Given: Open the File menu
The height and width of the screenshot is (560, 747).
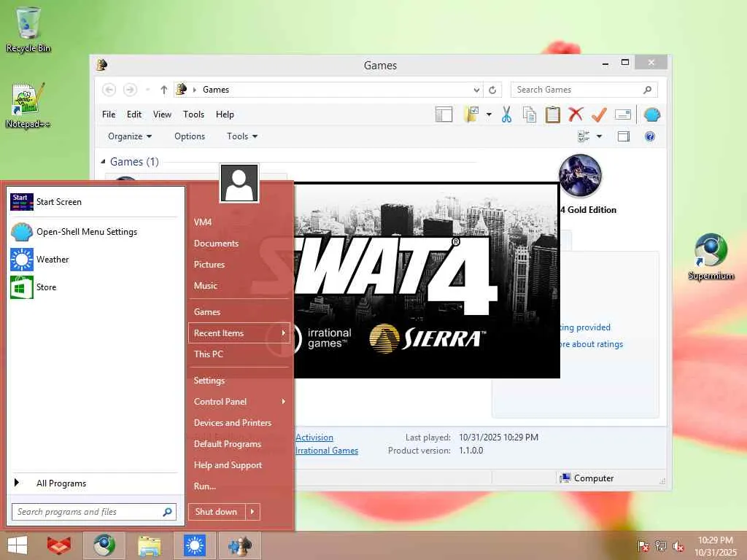Looking at the screenshot, I should coord(109,114).
